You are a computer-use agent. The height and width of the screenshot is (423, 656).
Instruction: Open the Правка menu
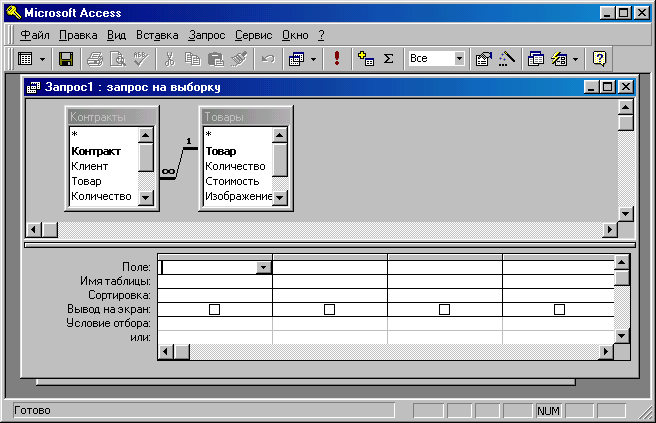[78, 35]
